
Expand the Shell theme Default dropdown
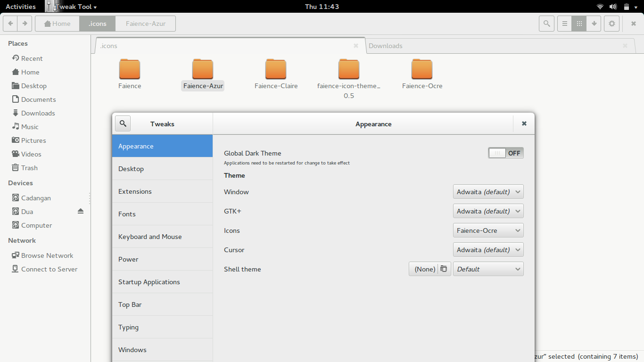click(488, 269)
